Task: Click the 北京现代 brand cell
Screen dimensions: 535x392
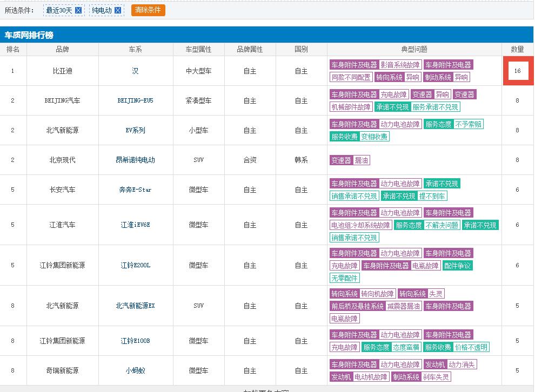Action: pyautogui.click(x=63, y=160)
